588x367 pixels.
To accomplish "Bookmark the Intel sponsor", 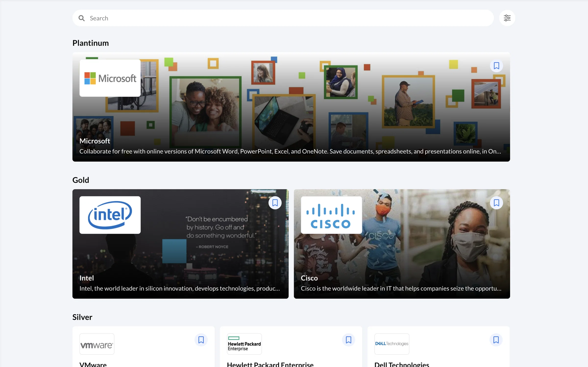I will pos(275,203).
